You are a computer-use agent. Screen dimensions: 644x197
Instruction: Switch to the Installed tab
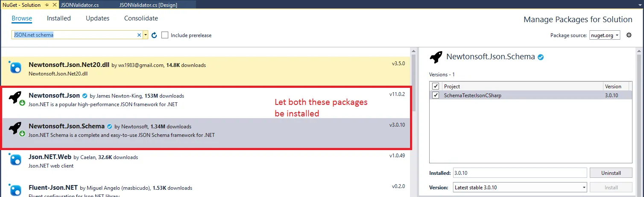pyautogui.click(x=59, y=18)
